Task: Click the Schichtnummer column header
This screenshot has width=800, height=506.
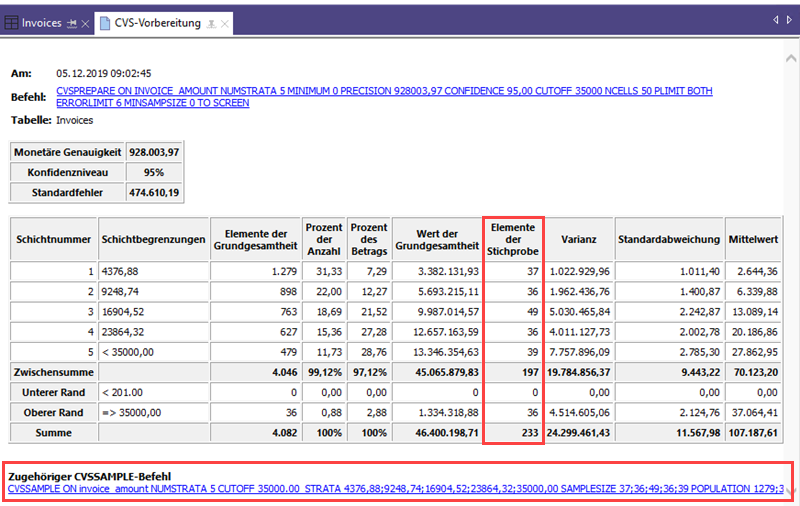Action: [x=53, y=240]
